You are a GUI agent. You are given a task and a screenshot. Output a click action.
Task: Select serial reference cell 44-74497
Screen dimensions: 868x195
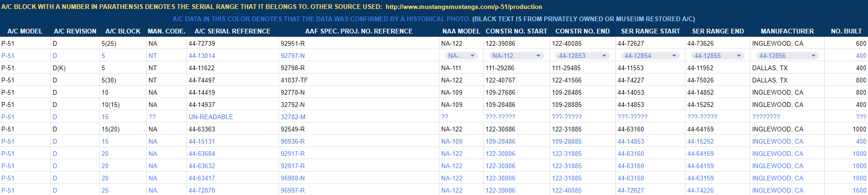tap(232, 80)
